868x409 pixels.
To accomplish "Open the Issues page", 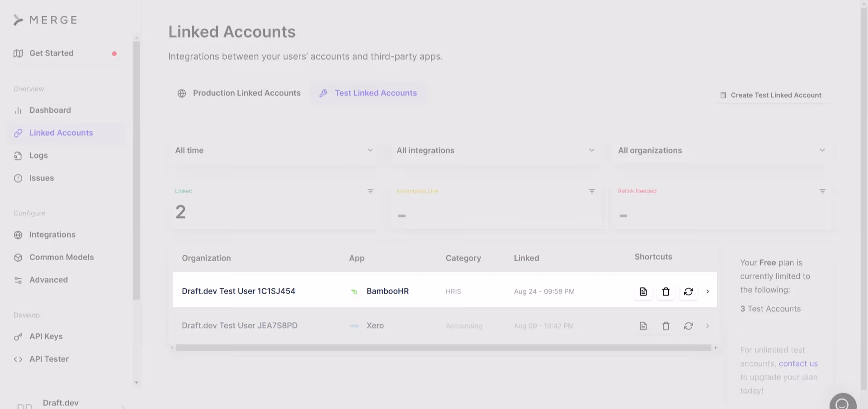I will [42, 178].
